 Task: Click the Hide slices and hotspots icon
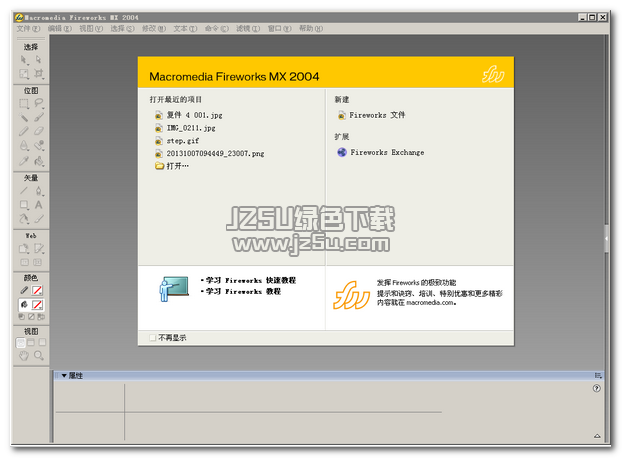[24, 262]
